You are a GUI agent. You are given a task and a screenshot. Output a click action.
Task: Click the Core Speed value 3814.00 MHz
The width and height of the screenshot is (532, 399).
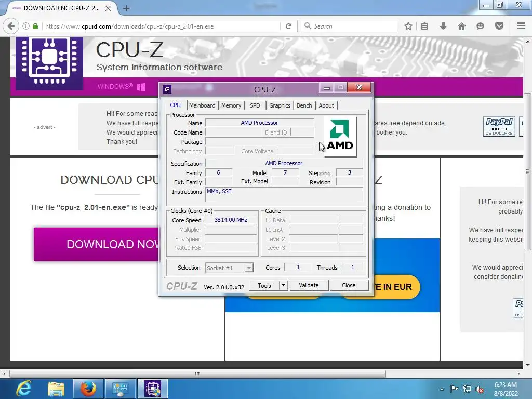point(231,220)
